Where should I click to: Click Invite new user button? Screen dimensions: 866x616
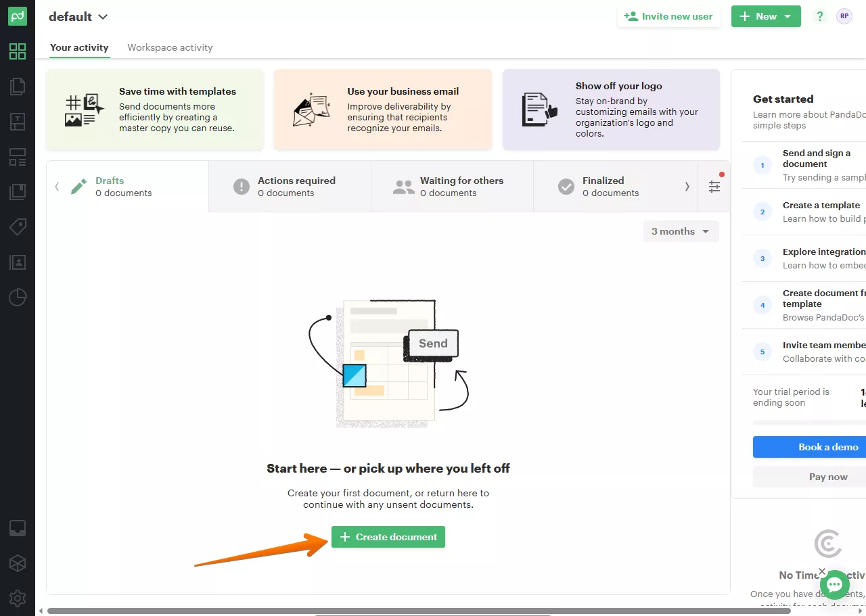[x=668, y=17]
